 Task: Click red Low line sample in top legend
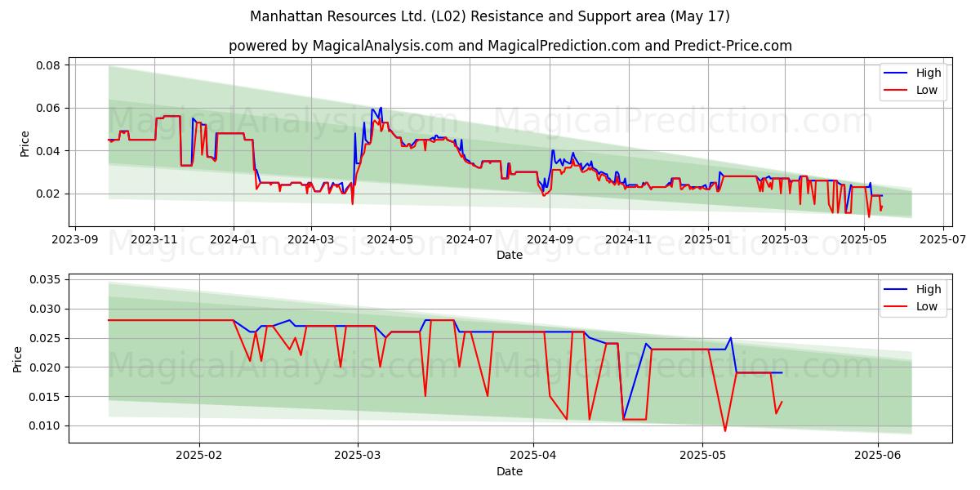coord(897,91)
